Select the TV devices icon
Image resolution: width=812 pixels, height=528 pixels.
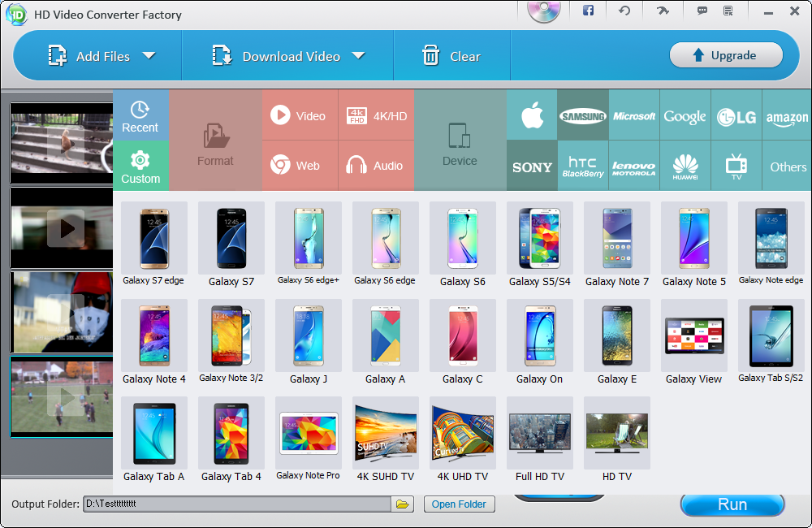pyautogui.click(x=736, y=166)
